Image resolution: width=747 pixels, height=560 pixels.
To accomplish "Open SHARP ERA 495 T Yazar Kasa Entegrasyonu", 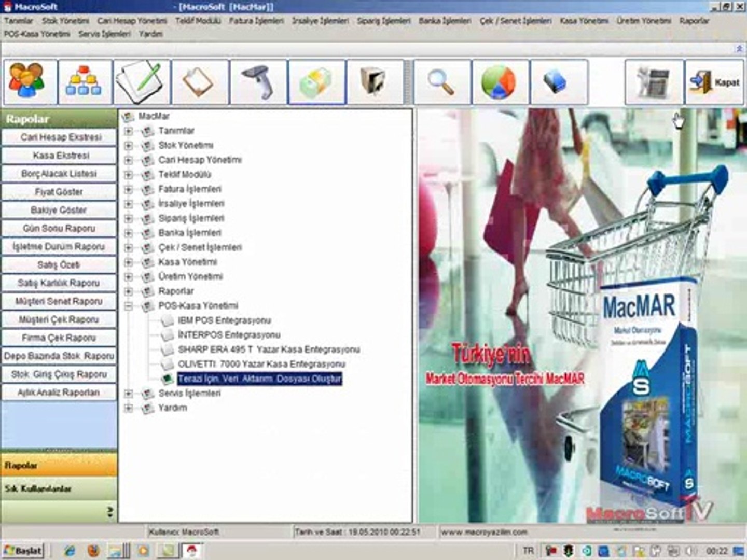I will tap(269, 349).
